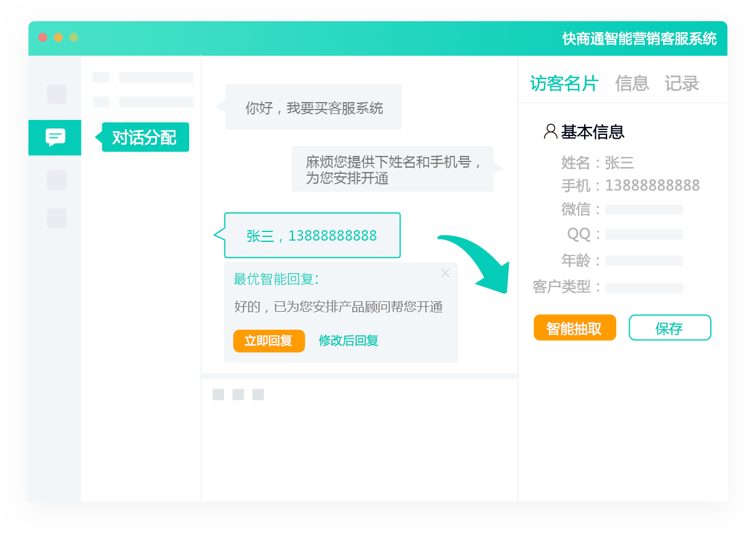Click the third sidebar placeholder icon

pyautogui.click(x=56, y=180)
